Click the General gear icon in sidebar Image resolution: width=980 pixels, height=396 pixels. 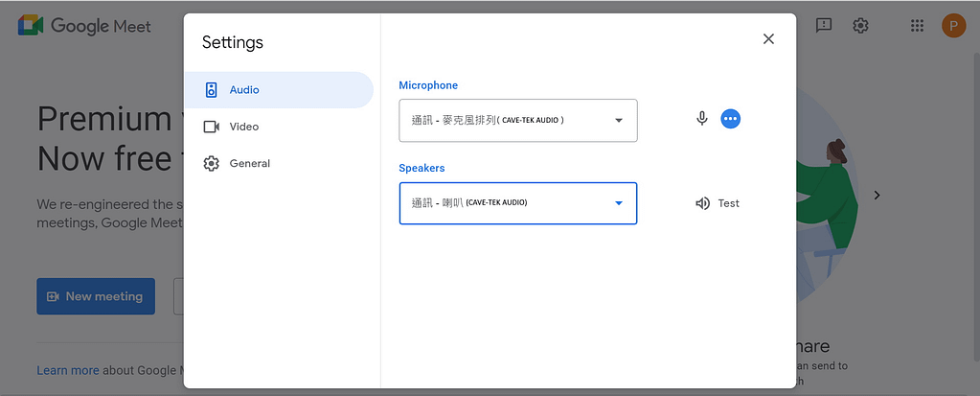click(212, 164)
